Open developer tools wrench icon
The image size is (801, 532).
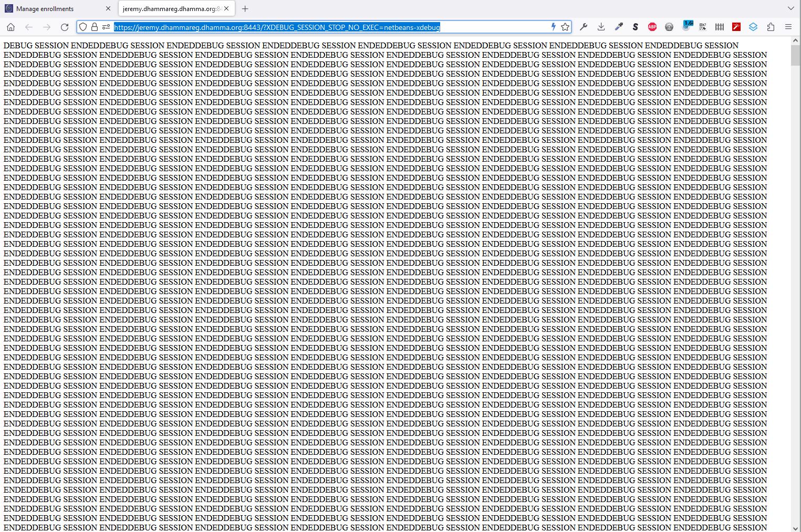[x=584, y=27]
